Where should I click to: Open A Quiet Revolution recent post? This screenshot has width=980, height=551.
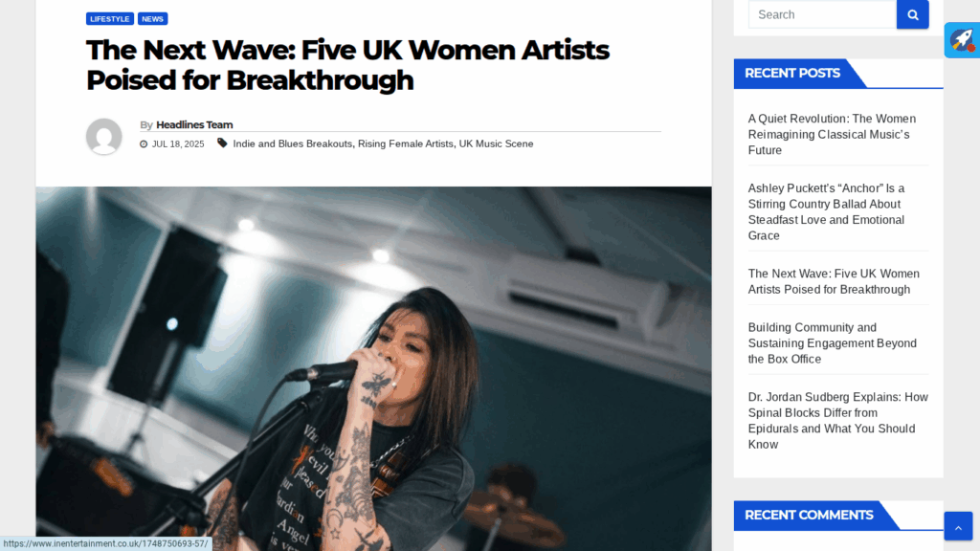833,134
